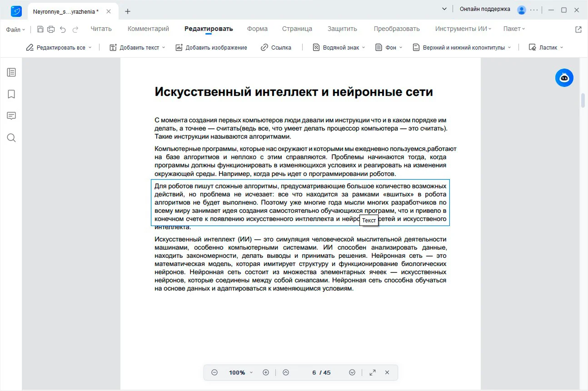The width and height of the screenshot is (588, 391).
Task: Open the three-dot more options menu
Action: [534, 10]
